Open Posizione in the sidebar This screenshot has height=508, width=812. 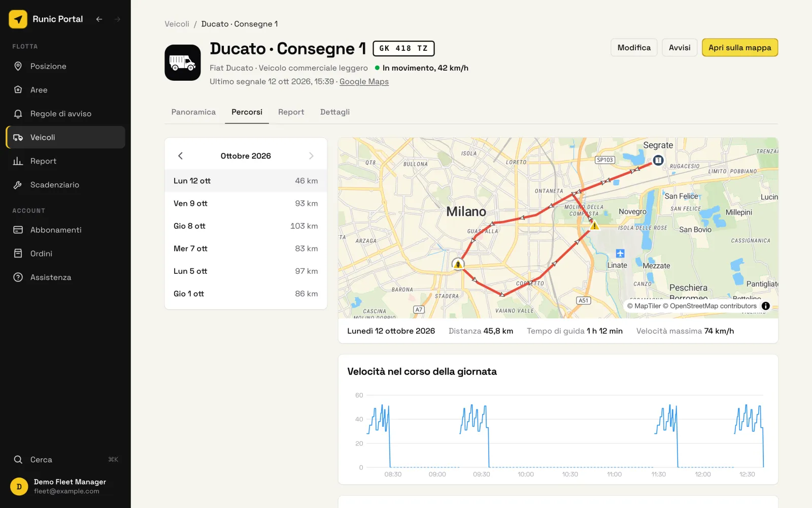click(65, 66)
